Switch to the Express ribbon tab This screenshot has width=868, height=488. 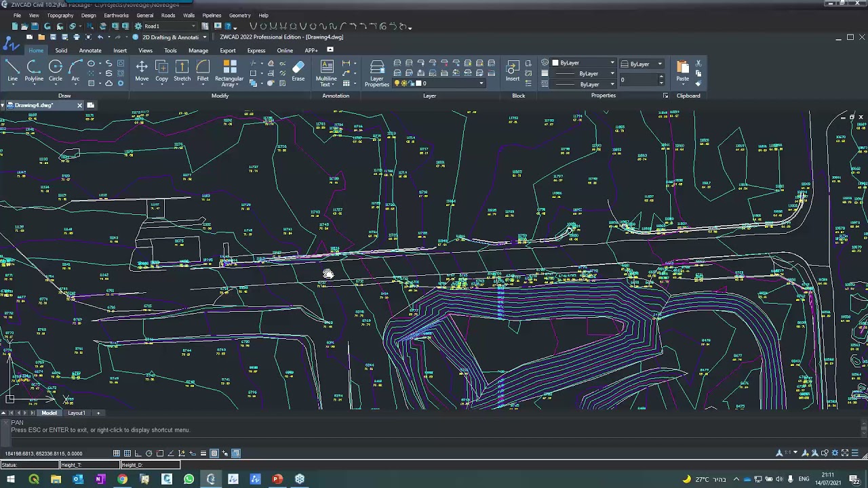256,50
